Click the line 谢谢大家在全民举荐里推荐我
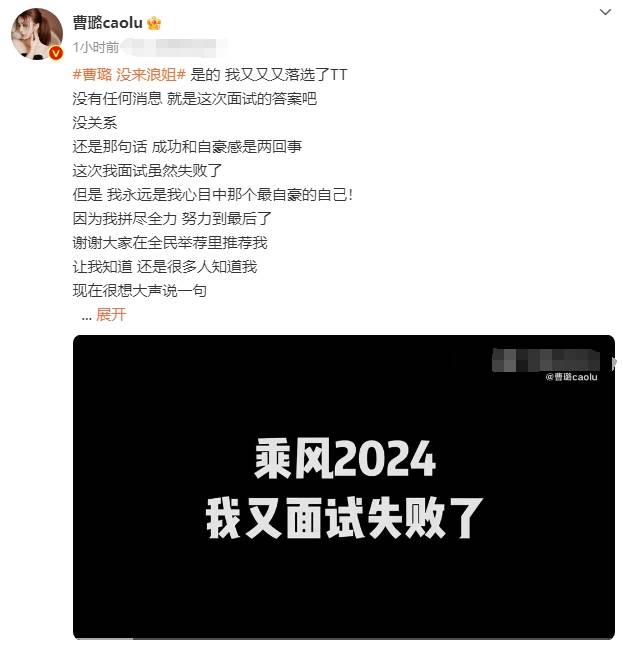 (x=170, y=243)
